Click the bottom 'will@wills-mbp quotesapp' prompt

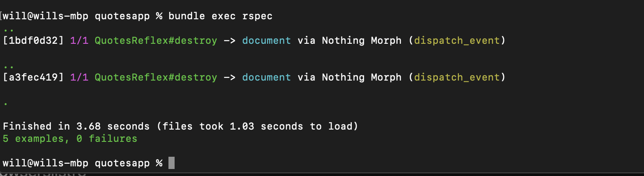point(77,163)
